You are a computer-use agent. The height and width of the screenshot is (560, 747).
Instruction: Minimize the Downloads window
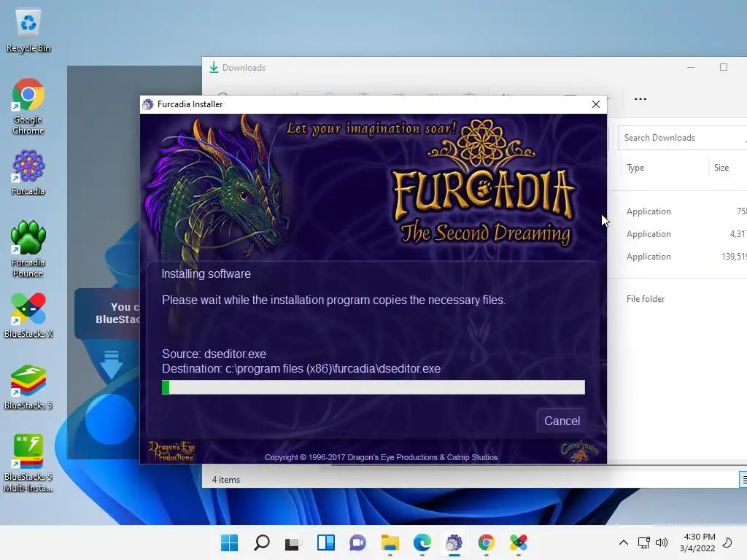691,68
